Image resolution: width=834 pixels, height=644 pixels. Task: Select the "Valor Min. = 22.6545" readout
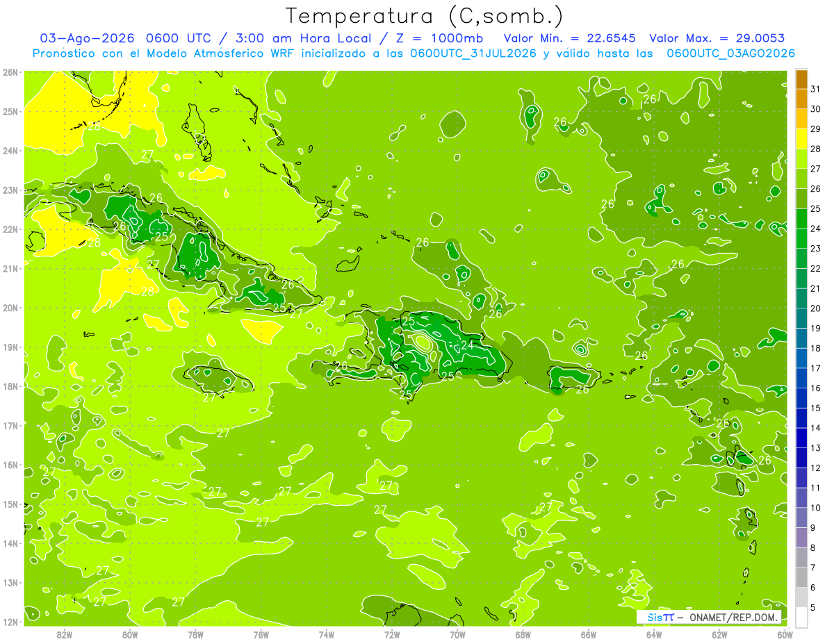pyautogui.click(x=570, y=38)
